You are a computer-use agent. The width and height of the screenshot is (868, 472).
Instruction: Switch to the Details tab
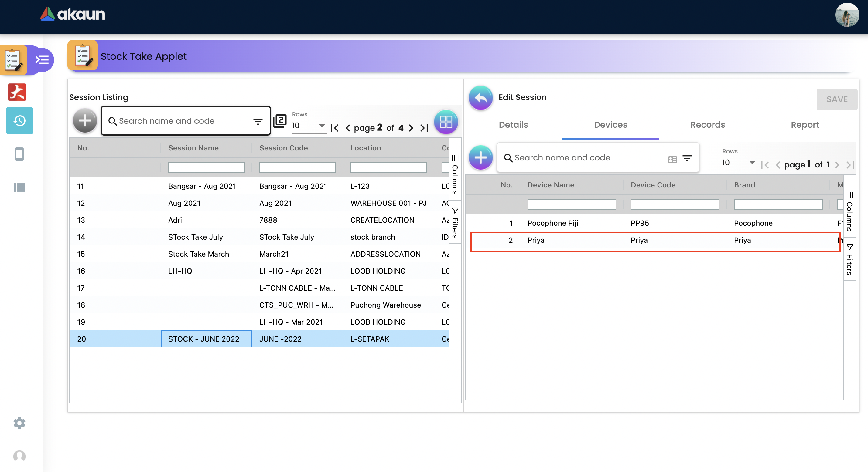(x=513, y=125)
